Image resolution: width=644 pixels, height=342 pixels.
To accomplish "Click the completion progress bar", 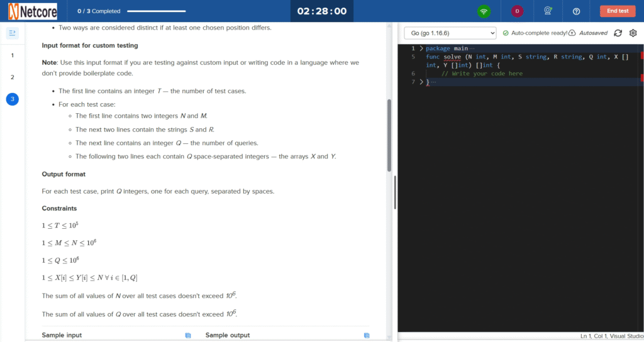I will click(x=157, y=11).
